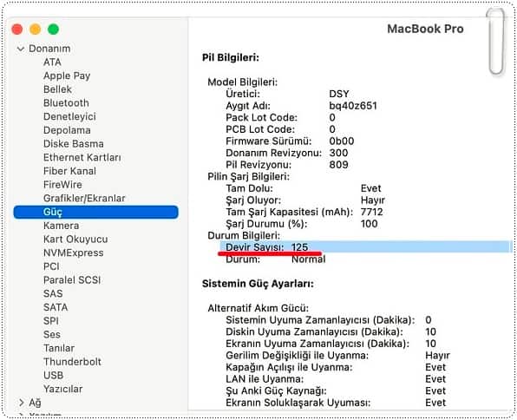
Task: Choose Diske Basma in the sidebar
Action: [73, 144]
